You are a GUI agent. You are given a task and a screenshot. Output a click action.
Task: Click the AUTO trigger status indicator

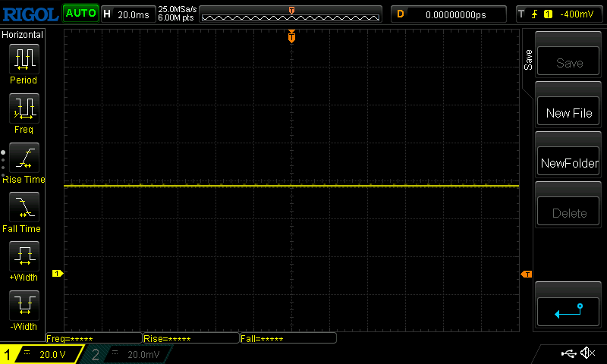80,14
